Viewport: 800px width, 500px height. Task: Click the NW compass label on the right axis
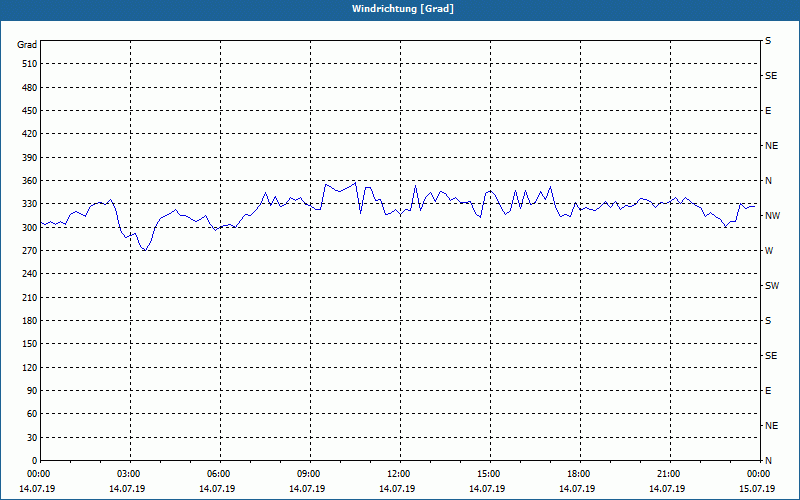click(772, 216)
